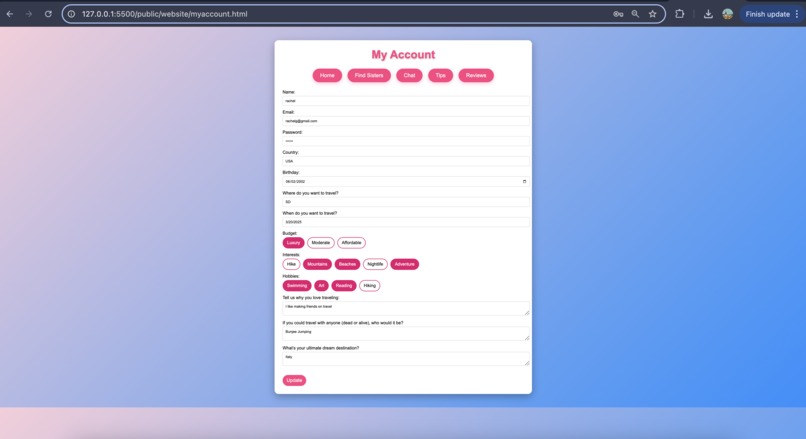806x439 pixels.
Task: Go to the Home page
Action: [x=327, y=76]
